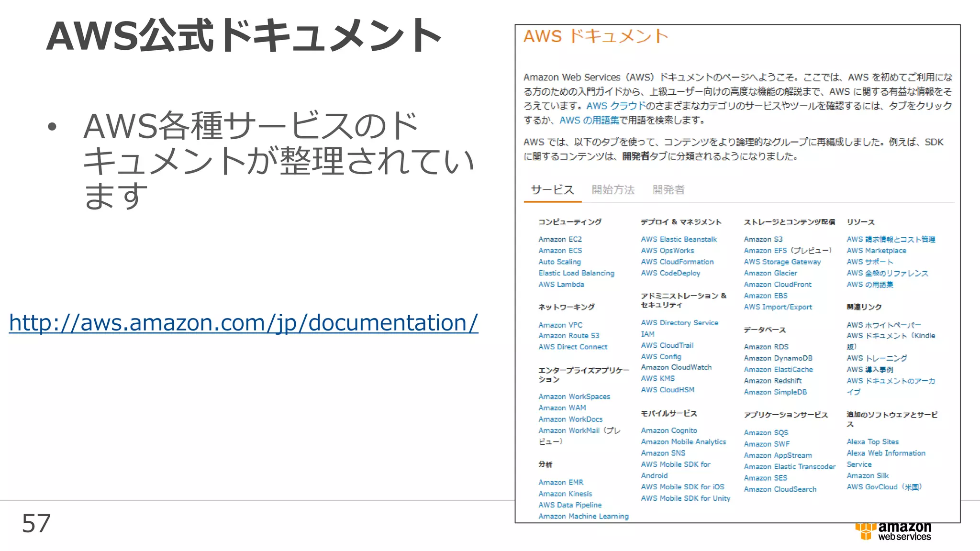Select the サービス tab
Image resolution: width=980 pixels, height=551 pixels.
(x=552, y=190)
